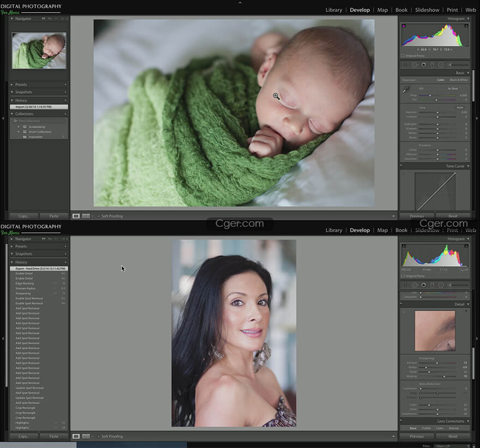Click the Sharpening Masking slider handle
480x448 pixels.
tap(444, 377)
